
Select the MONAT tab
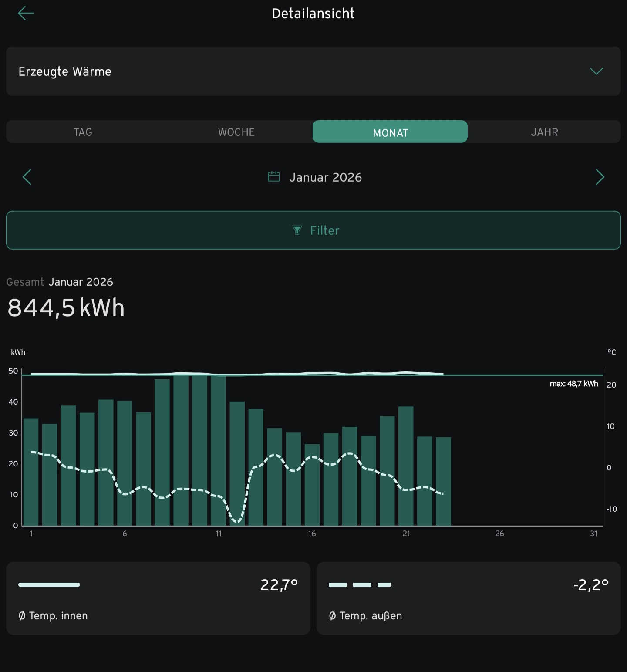point(390,132)
